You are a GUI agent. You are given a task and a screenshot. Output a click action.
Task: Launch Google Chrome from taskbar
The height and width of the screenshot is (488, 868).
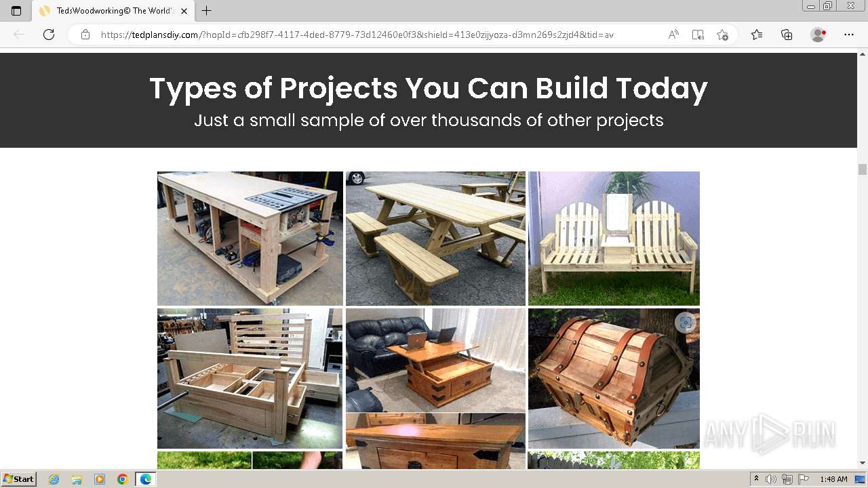pos(123,479)
